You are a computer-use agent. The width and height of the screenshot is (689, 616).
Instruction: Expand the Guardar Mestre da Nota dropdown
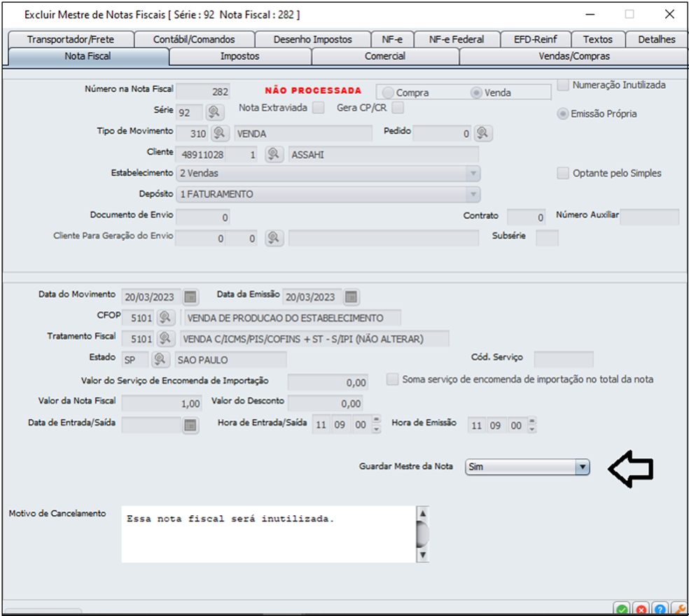[x=581, y=467]
